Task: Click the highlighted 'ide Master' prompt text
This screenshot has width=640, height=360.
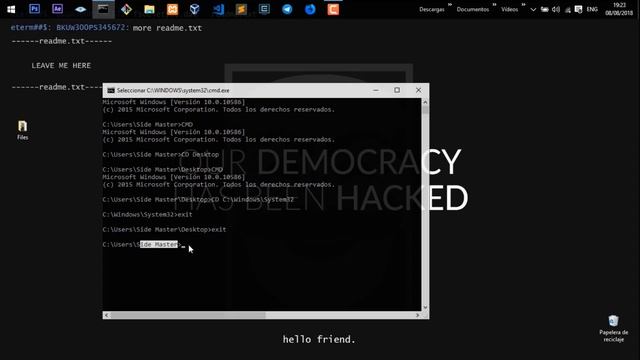Action: pyautogui.click(x=159, y=244)
